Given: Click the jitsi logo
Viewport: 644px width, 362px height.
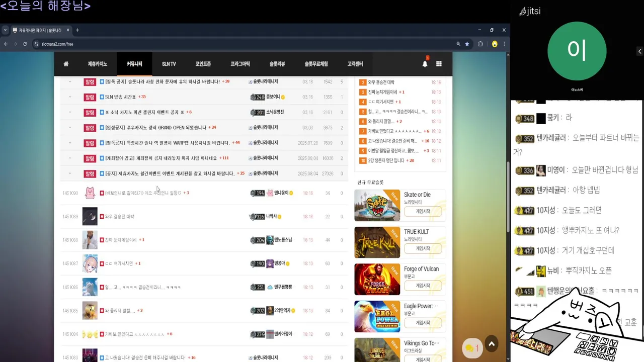Looking at the screenshot, I should (530, 12).
